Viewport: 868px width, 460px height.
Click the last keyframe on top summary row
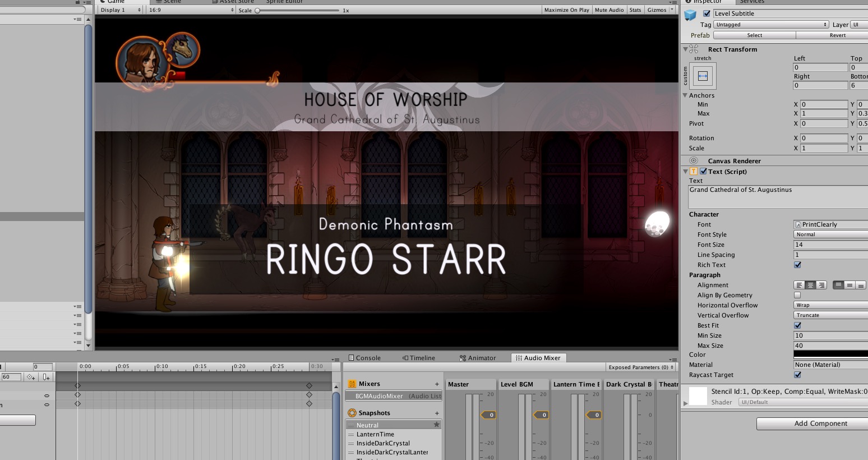point(309,385)
